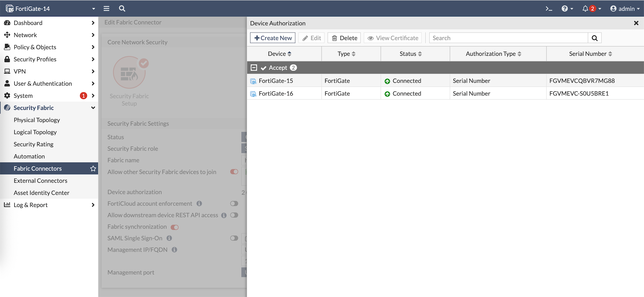Click the Search input field

click(508, 38)
